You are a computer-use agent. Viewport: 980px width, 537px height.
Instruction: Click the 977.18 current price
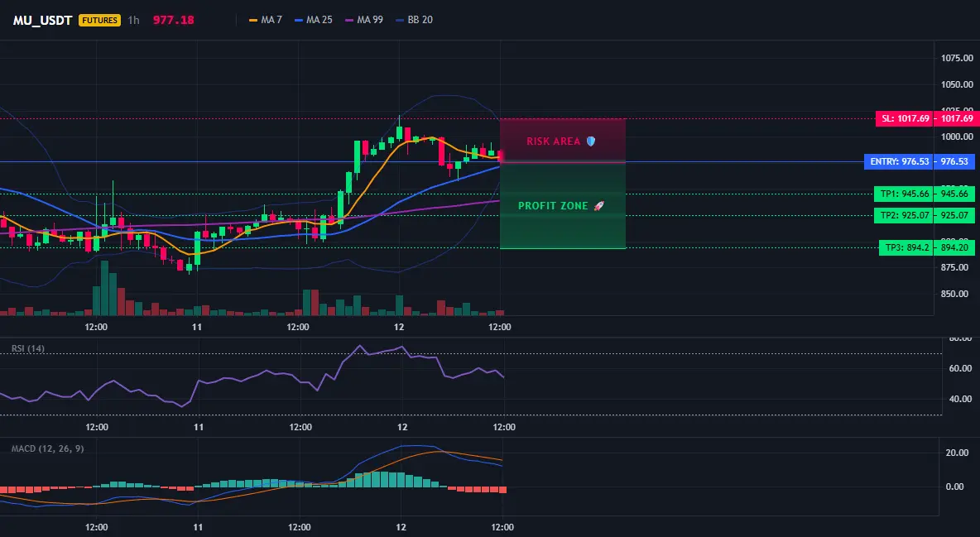point(173,20)
